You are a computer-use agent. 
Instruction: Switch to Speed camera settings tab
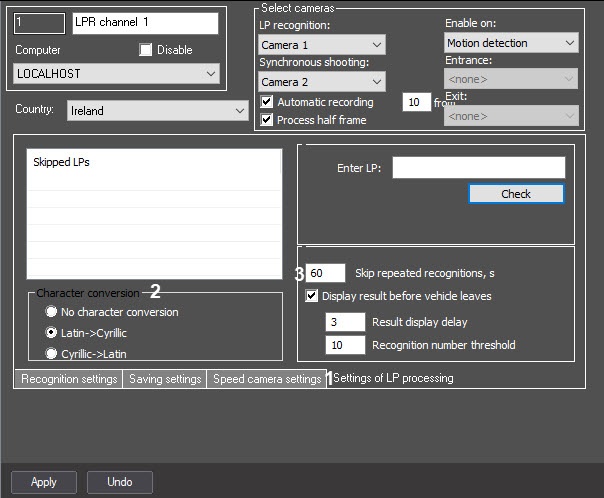click(x=267, y=379)
